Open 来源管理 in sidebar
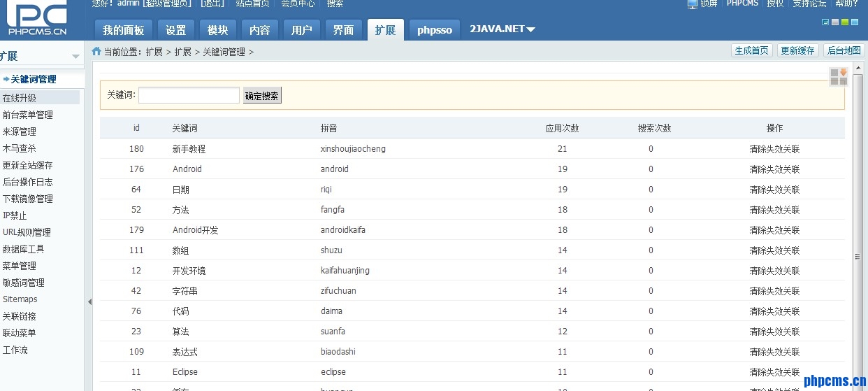The width and height of the screenshot is (868, 391). point(20,131)
